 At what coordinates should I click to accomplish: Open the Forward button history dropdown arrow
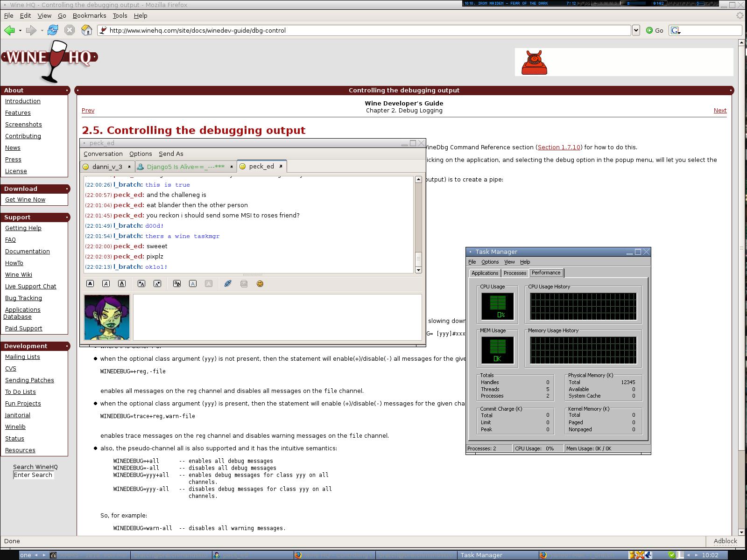tap(42, 30)
